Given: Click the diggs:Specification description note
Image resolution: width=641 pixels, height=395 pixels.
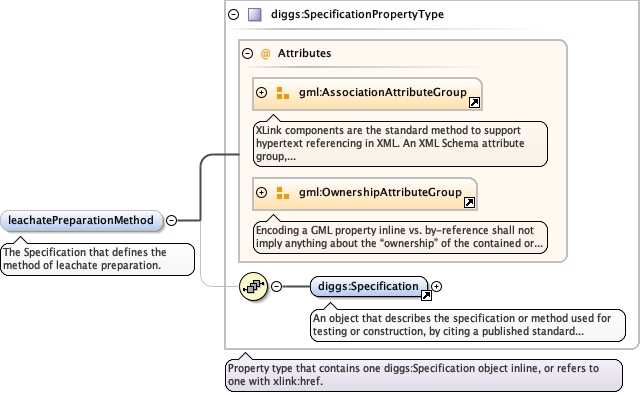Looking at the screenshot, I should coord(468,325).
